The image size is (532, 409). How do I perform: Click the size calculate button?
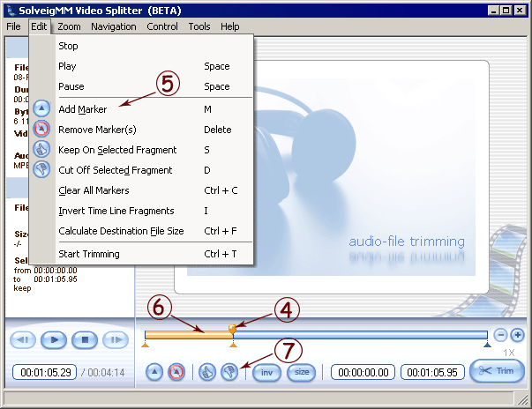302,373
